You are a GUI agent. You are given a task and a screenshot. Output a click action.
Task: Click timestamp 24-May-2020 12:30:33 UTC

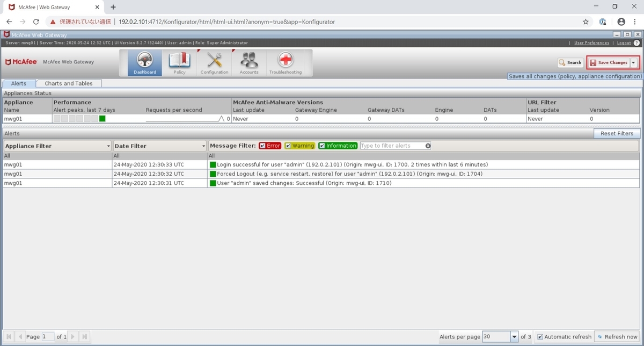(149, 164)
